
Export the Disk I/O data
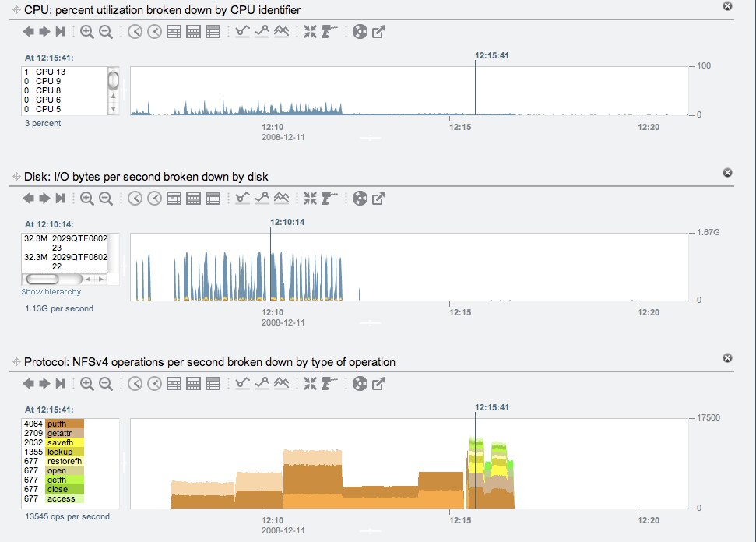point(378,198)
